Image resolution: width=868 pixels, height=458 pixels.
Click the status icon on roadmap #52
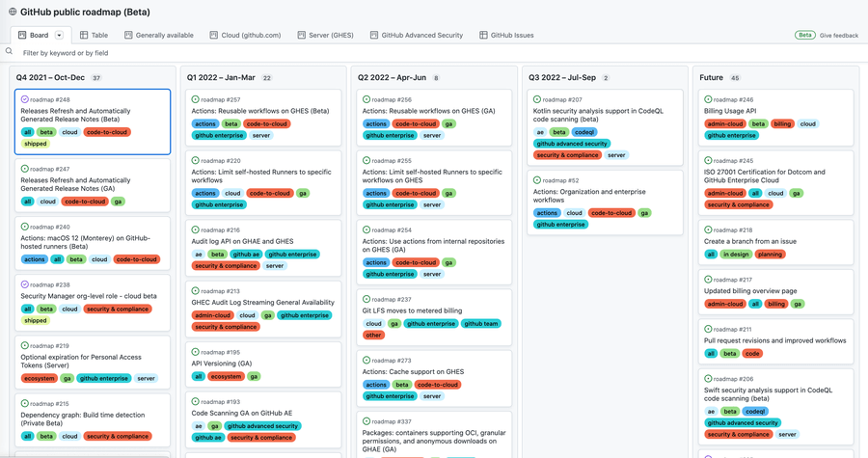pos(537,180)
